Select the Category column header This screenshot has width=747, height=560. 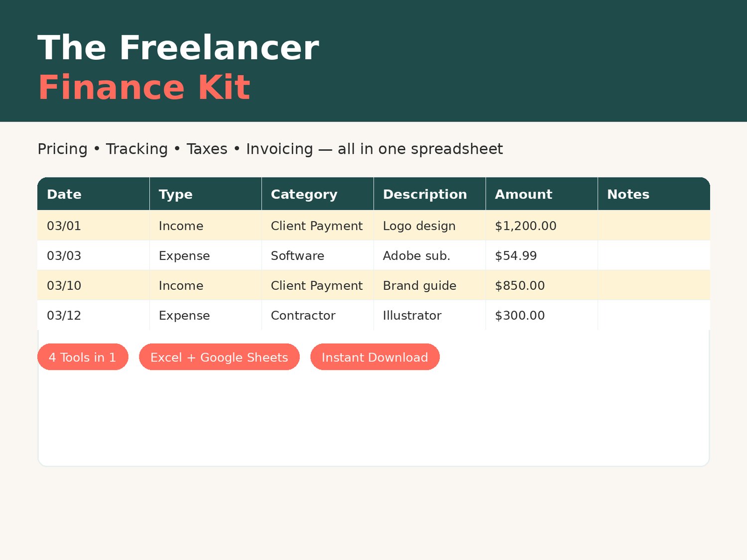(318, 194)
